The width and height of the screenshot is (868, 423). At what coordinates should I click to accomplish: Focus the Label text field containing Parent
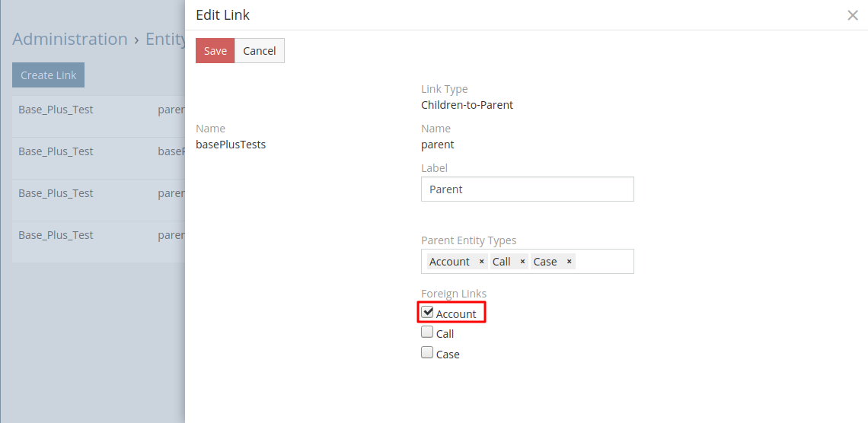pyautogui.click(x=527, y=189)
